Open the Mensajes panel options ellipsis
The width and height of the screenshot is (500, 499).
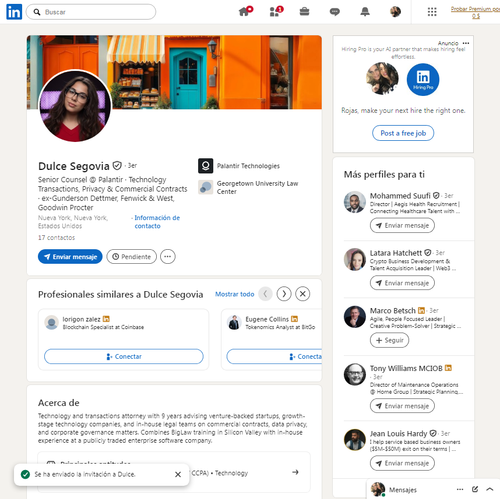460,489
